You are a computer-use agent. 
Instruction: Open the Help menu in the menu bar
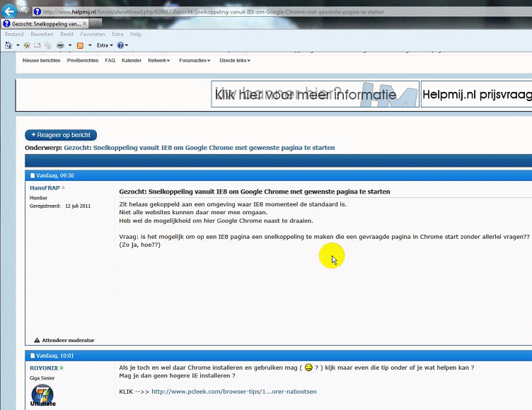coord(136,34)
